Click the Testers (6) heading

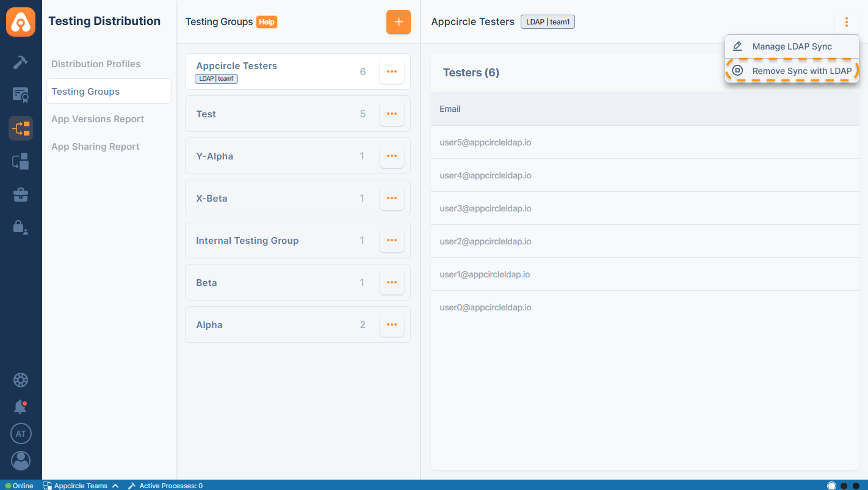[471, 73]
